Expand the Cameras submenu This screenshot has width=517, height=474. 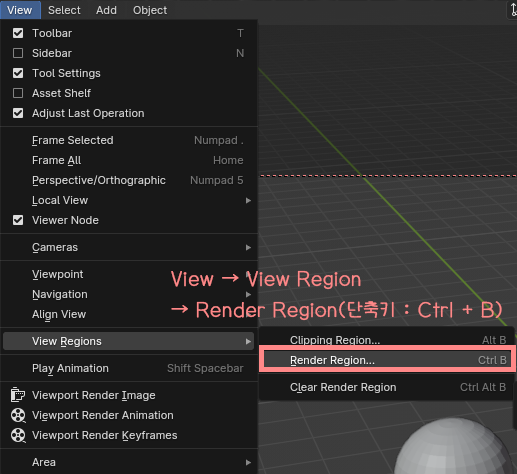[128, 247]
